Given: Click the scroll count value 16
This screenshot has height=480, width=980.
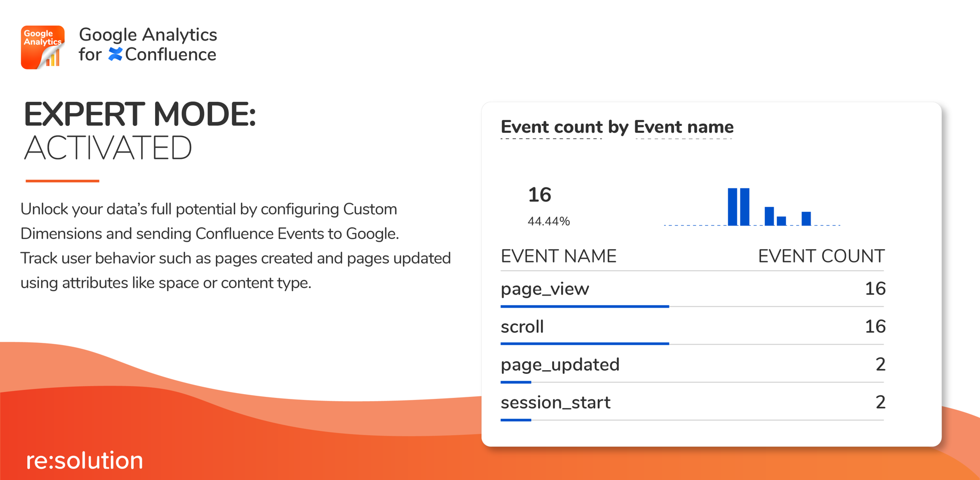Looking at the screenshot, I should (875, 326).
